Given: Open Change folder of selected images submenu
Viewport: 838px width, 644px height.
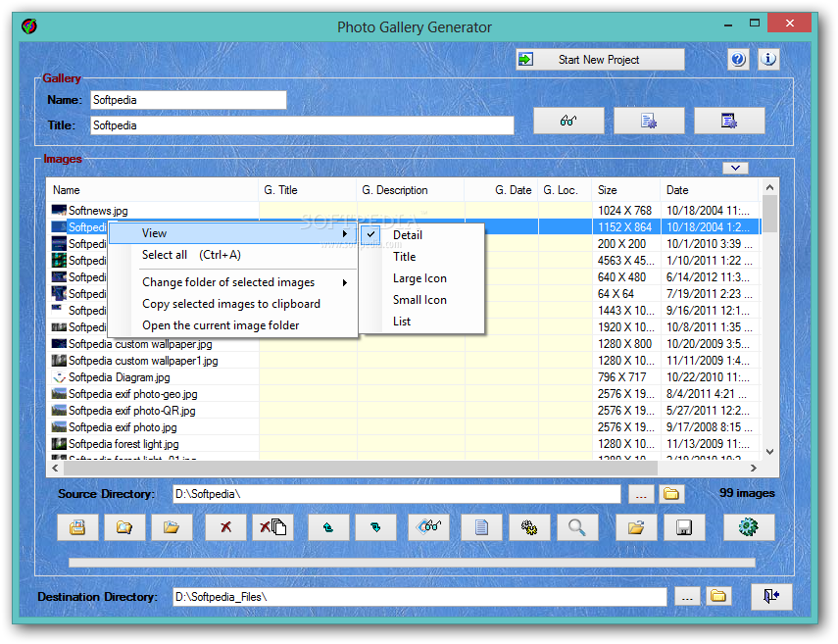Looking at the screenshot, I should pos(232,282).
